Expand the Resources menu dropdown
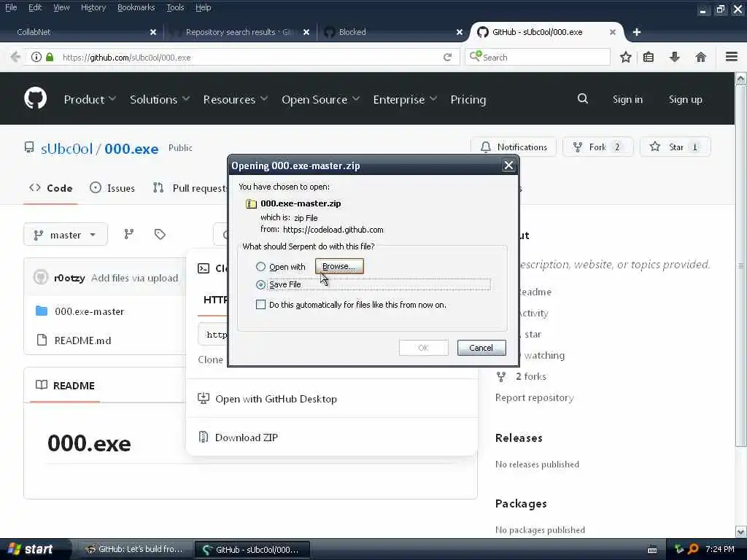747x560 pixels. click(236, 99)
